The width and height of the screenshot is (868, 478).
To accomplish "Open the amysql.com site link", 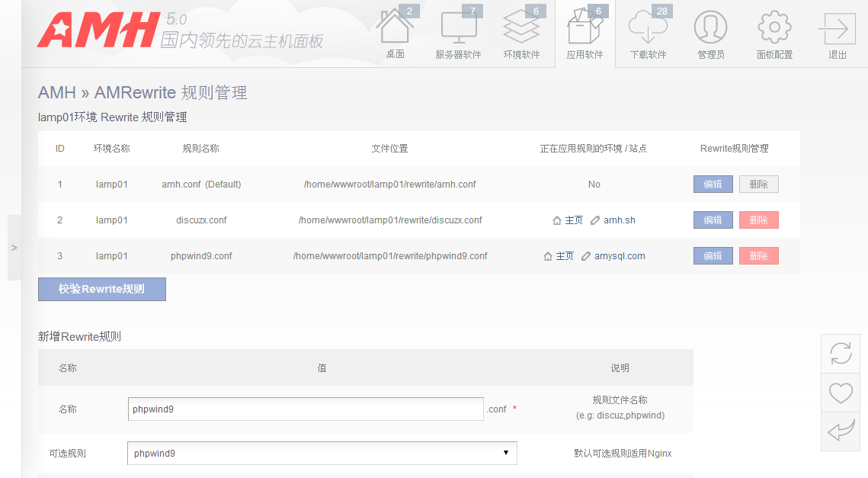I will [x=620, y=256].
